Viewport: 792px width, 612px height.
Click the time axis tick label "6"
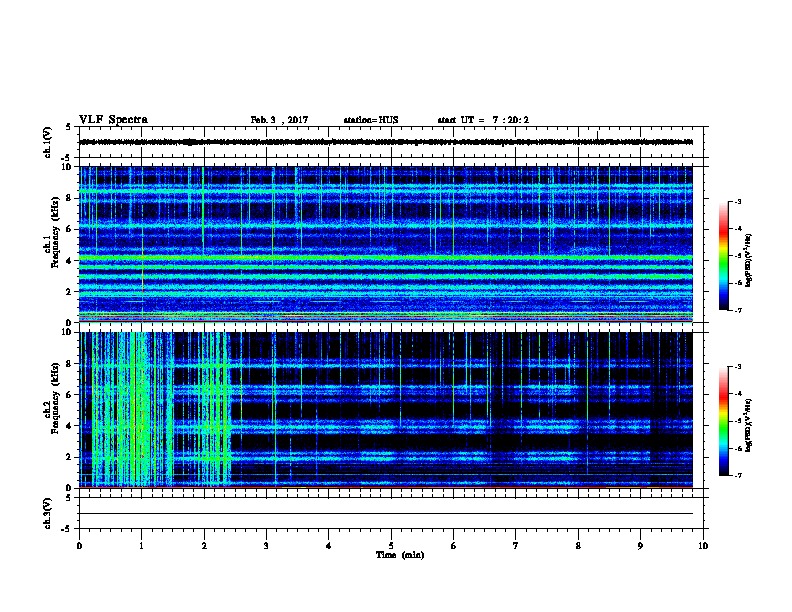point(453,546)
